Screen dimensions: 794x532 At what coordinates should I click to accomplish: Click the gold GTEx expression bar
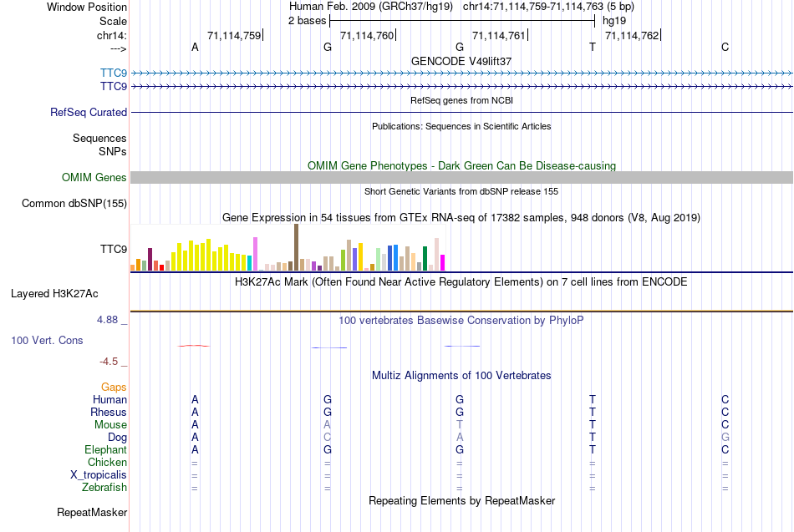point(360,257)
